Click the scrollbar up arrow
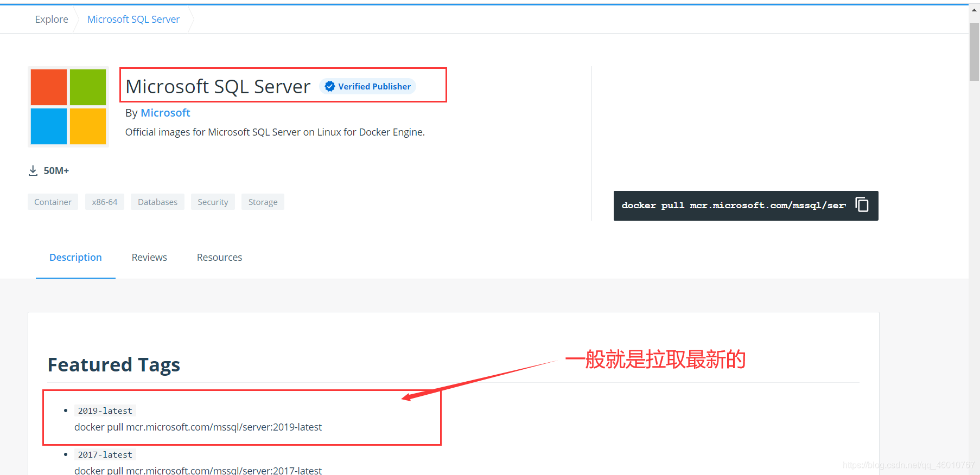The height and width of the screenshot is (475, 980). tap(974, 10)
